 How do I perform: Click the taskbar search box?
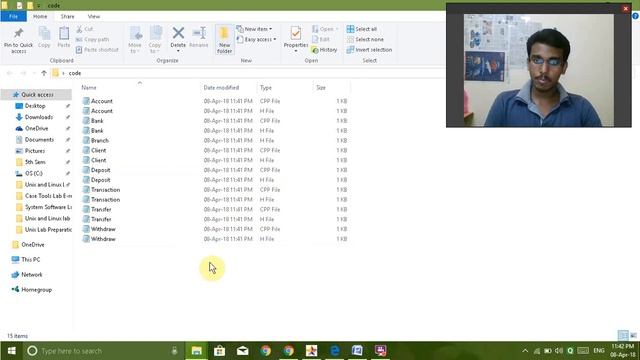[x=102, y=351]
